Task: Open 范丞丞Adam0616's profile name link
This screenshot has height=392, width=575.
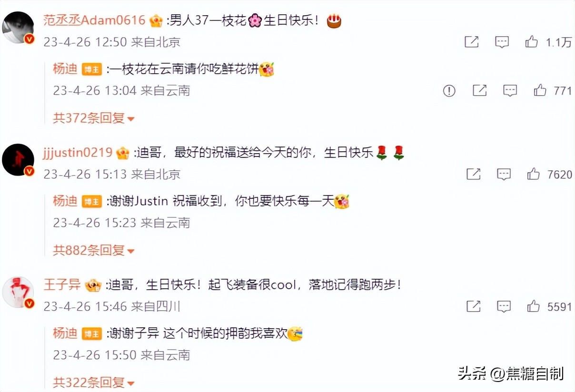Action: click(x=94, y=20)
